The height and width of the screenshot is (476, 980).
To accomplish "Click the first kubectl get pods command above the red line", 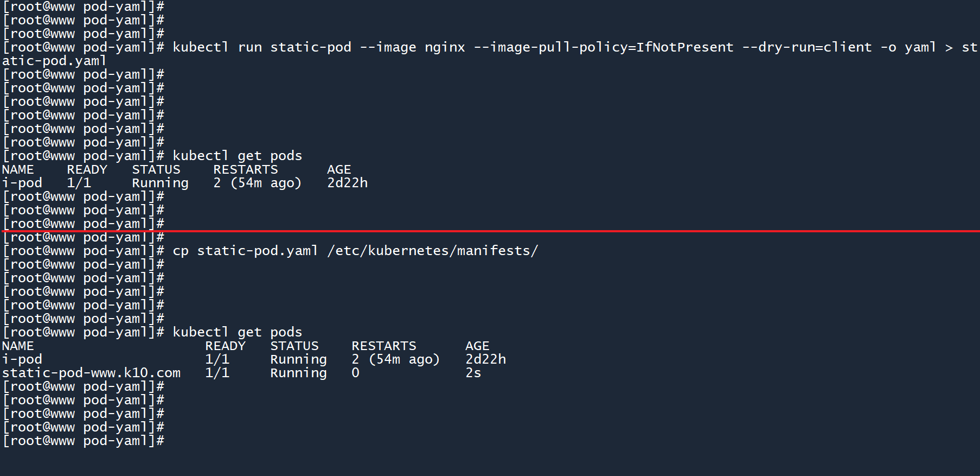I will 237,156.
